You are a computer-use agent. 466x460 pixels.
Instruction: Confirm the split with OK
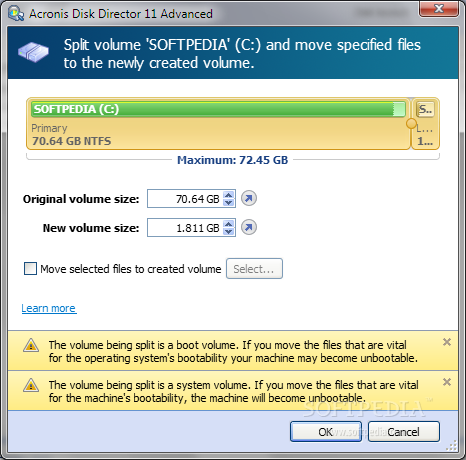tap(326, 432)
